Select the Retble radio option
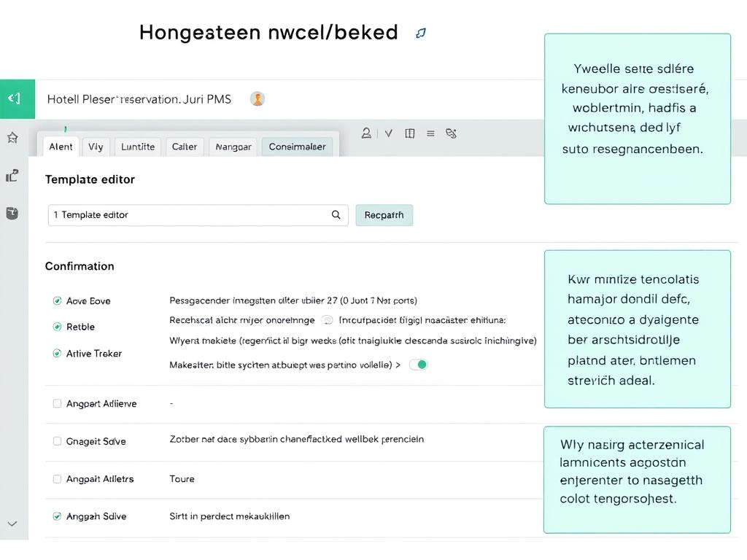Screen dimensions: 747x560 tap(57, 327)
